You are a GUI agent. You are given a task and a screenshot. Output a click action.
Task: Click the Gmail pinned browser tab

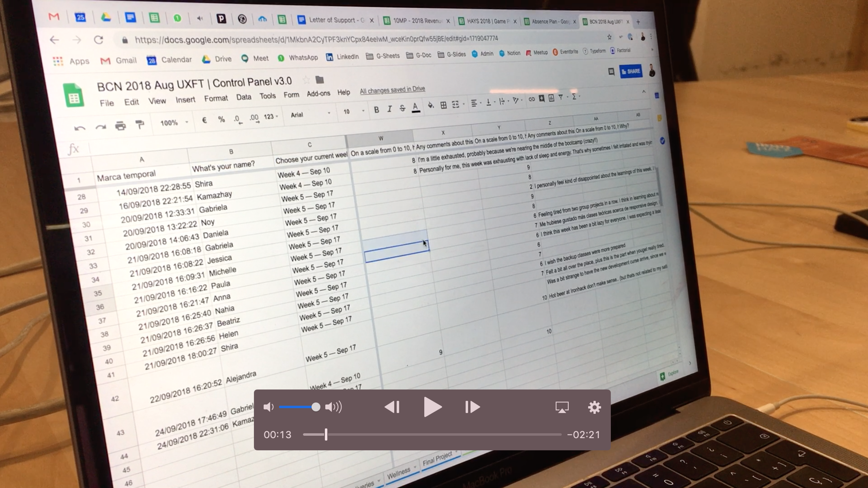[x=54, y=17]
